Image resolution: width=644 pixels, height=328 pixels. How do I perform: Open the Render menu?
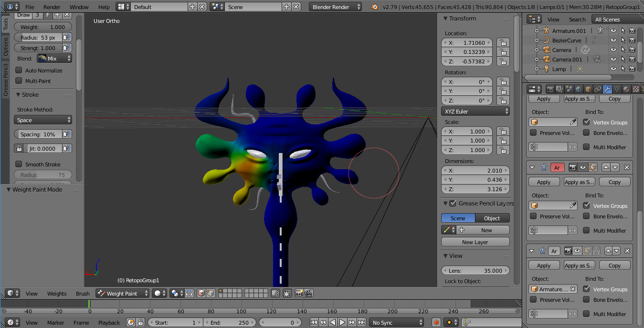[52, 7]
